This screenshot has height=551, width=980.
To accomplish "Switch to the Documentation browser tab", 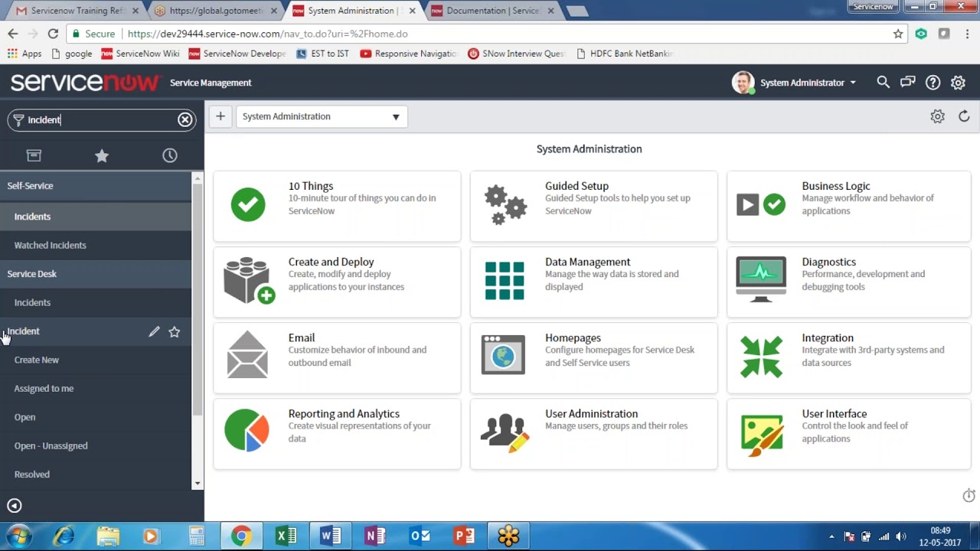I will pos(494,11).
